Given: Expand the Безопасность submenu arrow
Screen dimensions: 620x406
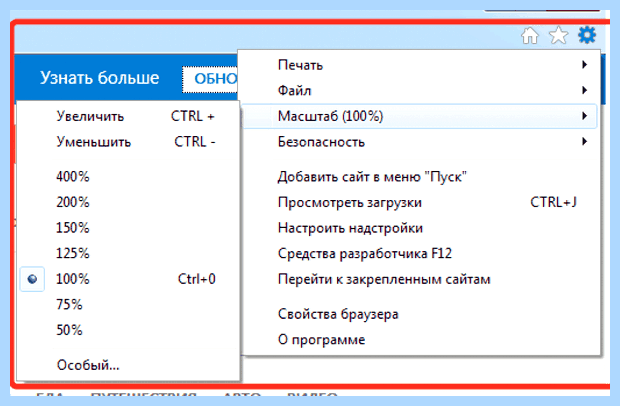Looking at the screenshot, I should click(584, 142).
